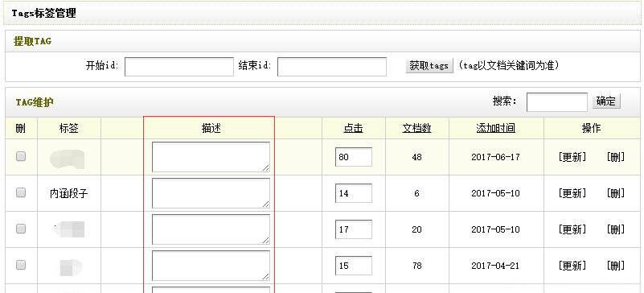Viewport: 644px width, 293px height.
Task: Click [删] for the 内涵段子 tag
Action: [x=616, y=193]
